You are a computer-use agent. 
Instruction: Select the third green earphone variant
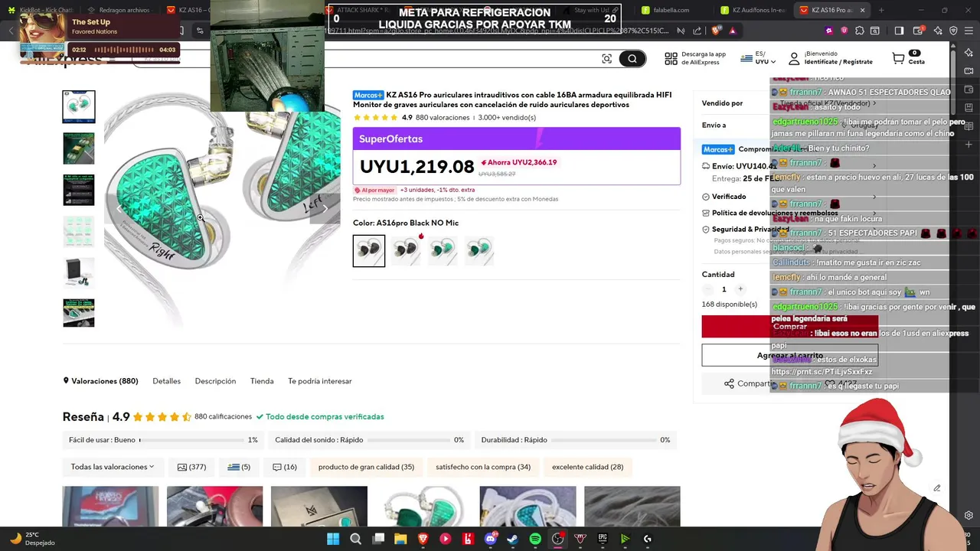(443, 250)
